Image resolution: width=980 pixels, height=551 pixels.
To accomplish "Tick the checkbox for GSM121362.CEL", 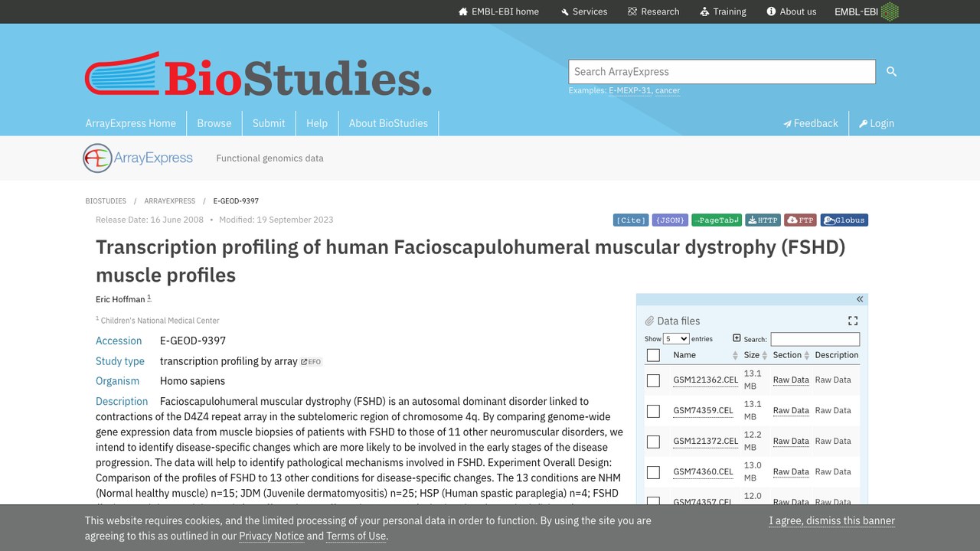I will pyautogui.click(x=653, y=380).
